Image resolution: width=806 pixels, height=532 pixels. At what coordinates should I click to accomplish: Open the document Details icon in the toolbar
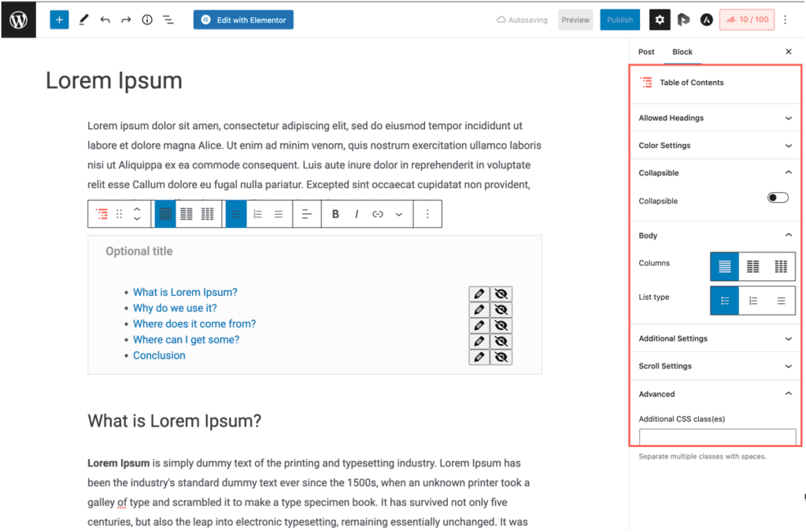click(146, 19)
